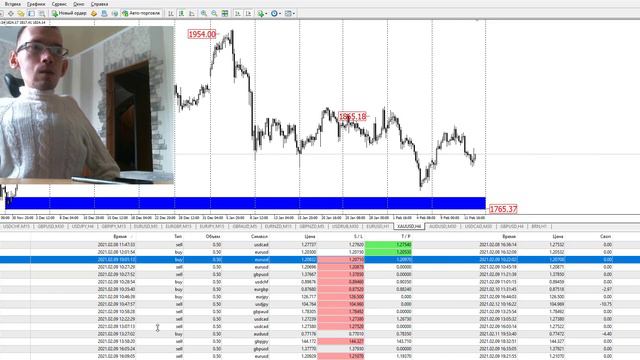The width and height of the screenshot is (640, 360).
Task: Click the round globe icon left of Авто-торговля
Action: pos(115,13)
